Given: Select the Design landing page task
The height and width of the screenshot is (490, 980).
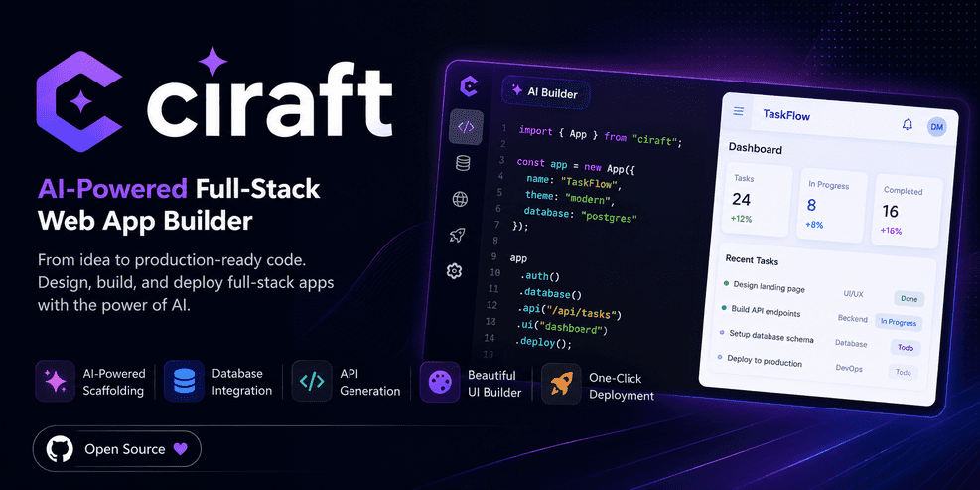Looking at the screenshot, I should pos(769,287).
